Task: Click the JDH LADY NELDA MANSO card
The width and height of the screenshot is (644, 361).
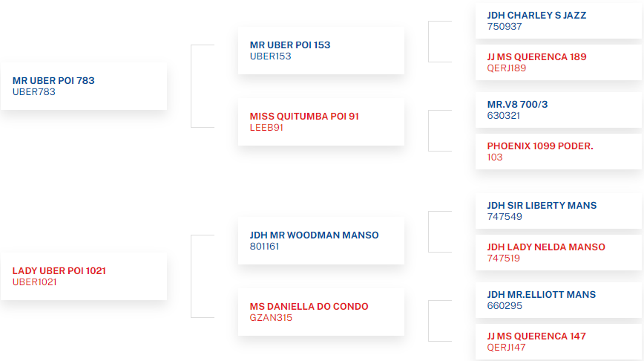Action: point(559,253)
